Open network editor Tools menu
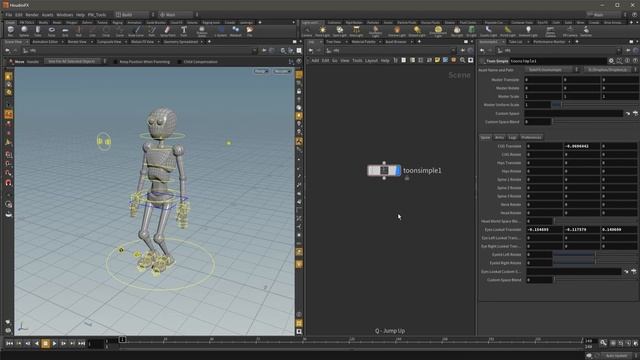The width and height of the screenshot is (640, 360). 357,60
